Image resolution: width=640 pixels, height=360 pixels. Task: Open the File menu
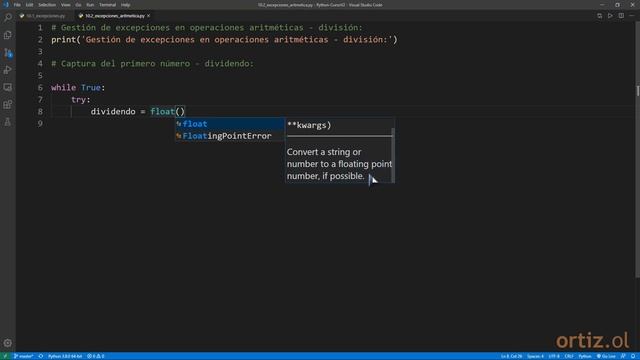(x=17, y=5)
